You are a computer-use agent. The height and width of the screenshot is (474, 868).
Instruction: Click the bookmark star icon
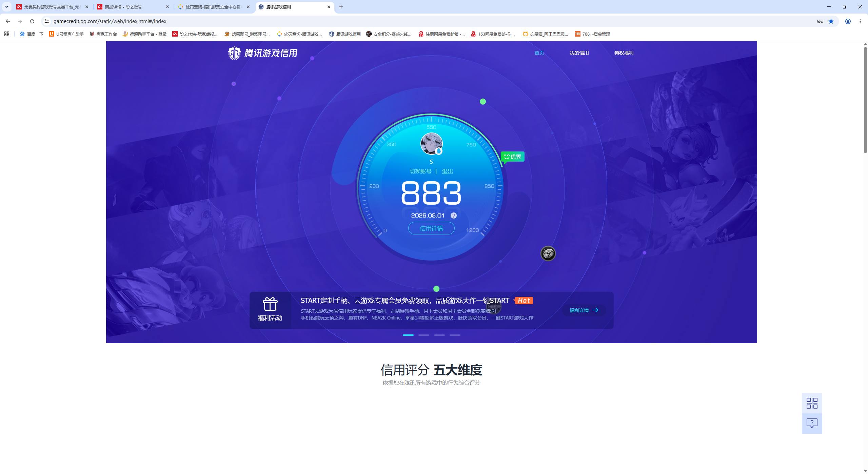coord(831,21)
